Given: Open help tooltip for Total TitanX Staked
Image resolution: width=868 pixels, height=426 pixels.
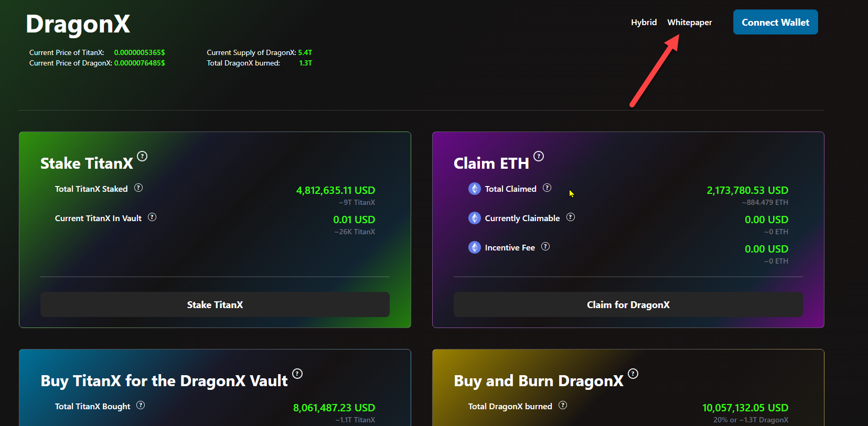Looking at the screenshot, I should click(138, 188).
